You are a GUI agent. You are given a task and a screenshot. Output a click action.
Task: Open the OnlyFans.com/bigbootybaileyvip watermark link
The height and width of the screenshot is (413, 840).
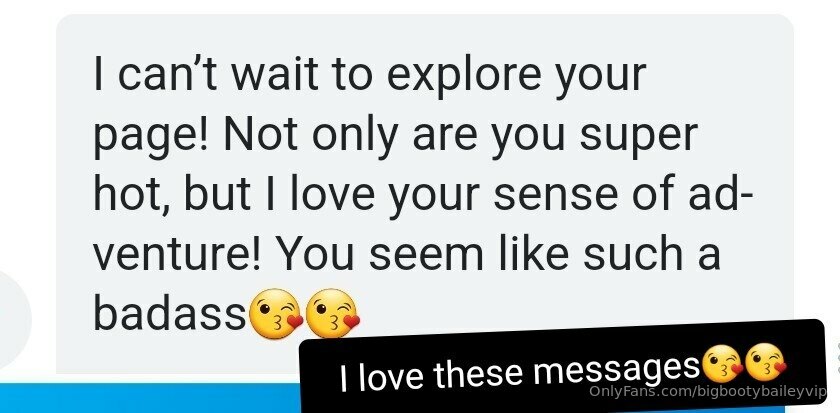click(x=707, y=392)
